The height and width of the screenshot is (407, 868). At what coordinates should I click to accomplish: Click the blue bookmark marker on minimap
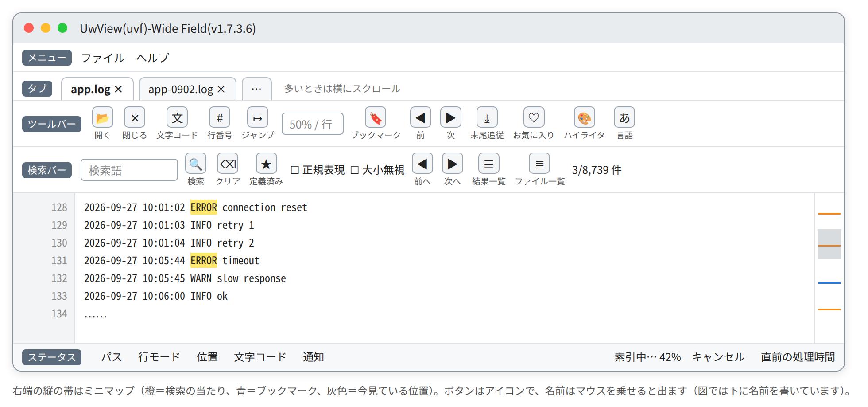[829, 282]
